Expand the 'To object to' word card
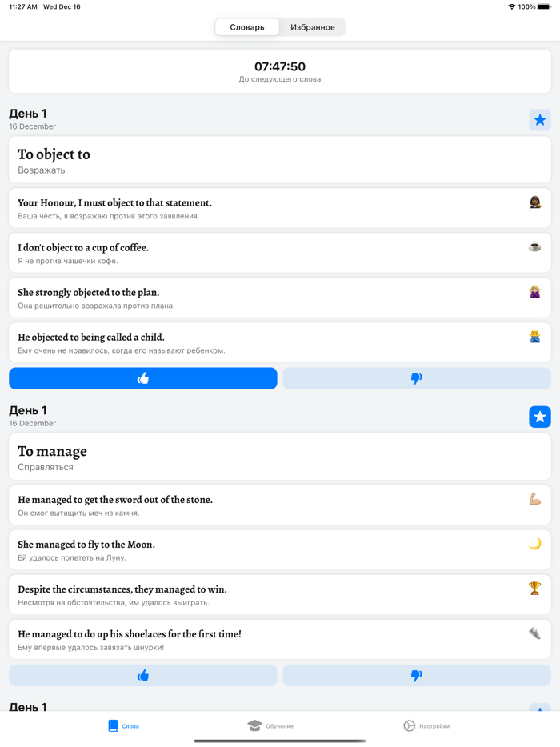 coord(280,159)
